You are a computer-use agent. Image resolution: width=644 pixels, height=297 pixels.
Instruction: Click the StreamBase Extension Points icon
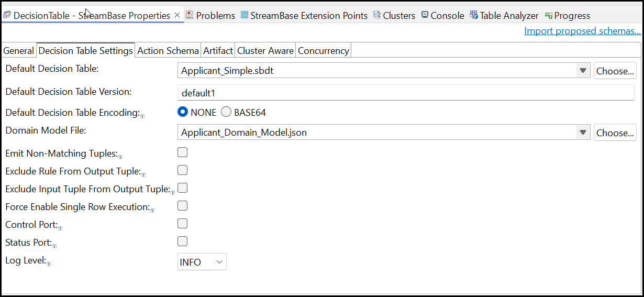245,15
